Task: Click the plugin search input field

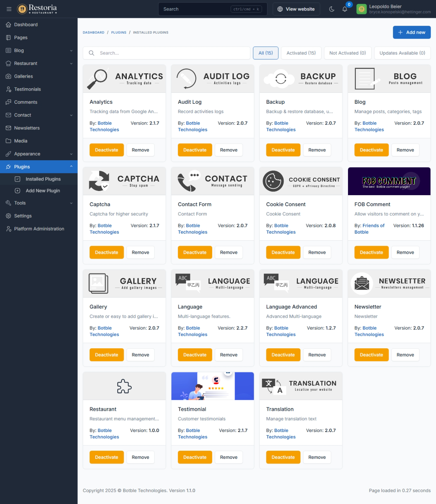Action: [170, 53]
